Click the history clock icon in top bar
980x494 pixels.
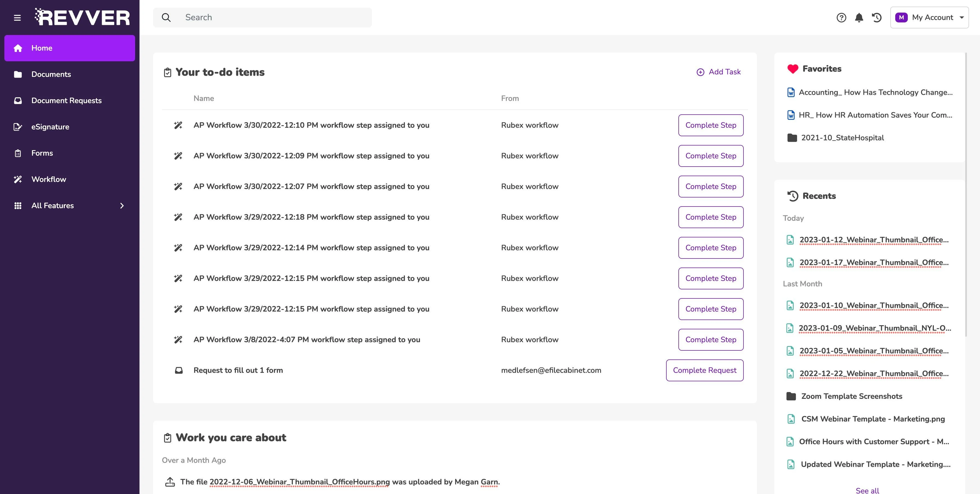click(x=877, y=18)
